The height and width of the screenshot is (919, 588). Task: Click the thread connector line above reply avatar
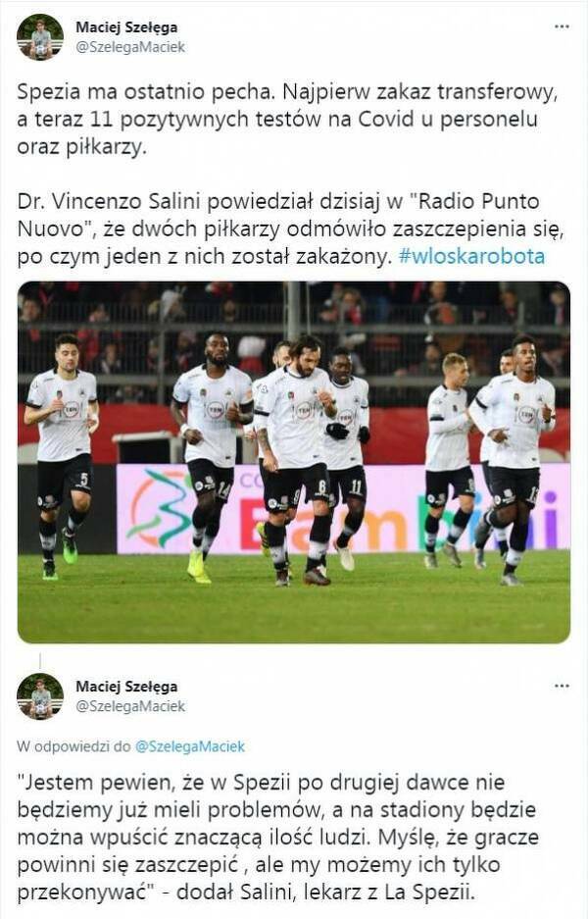tap(40, 661)
